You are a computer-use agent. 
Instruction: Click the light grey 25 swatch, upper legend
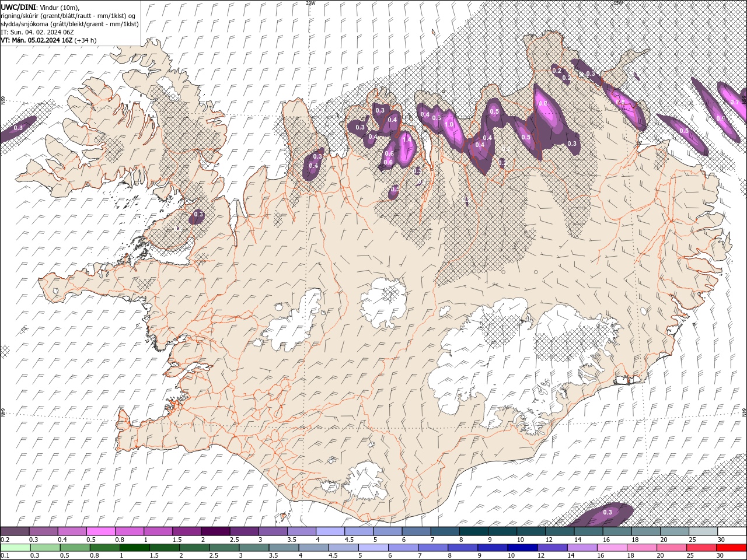pyautogui.click(x=703, y=531)
